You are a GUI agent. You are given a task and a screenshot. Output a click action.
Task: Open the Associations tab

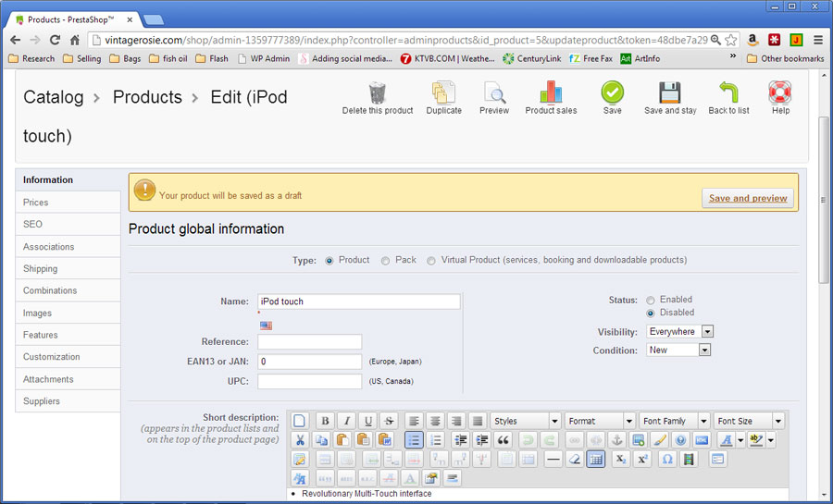click(68, 246)
